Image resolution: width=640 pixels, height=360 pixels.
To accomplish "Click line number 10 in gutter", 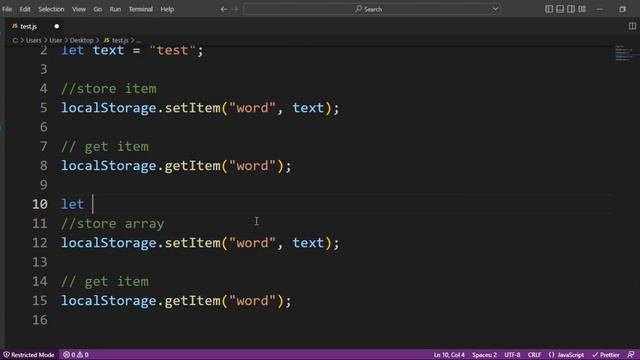I will coord(40,204).
